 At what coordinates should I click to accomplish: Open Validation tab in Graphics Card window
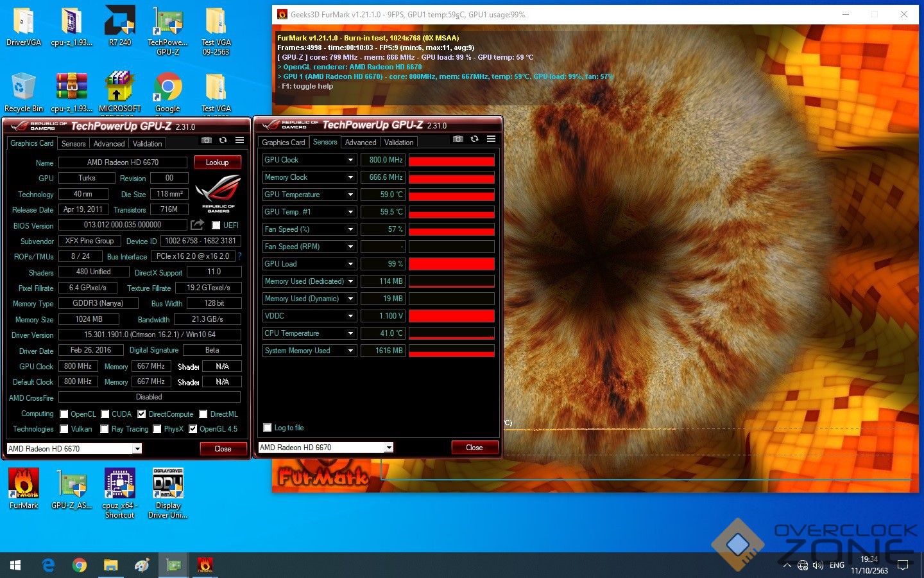[147, 144]
